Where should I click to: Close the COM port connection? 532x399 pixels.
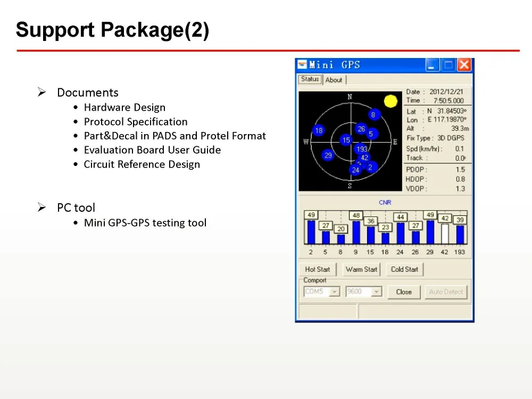pyautogui.click(x=404, y=292)
